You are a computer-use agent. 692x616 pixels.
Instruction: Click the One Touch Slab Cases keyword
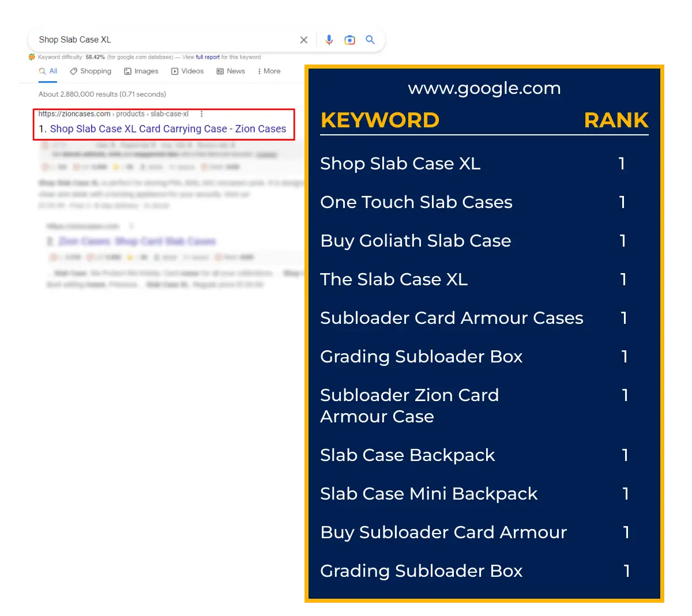[416, 202]
